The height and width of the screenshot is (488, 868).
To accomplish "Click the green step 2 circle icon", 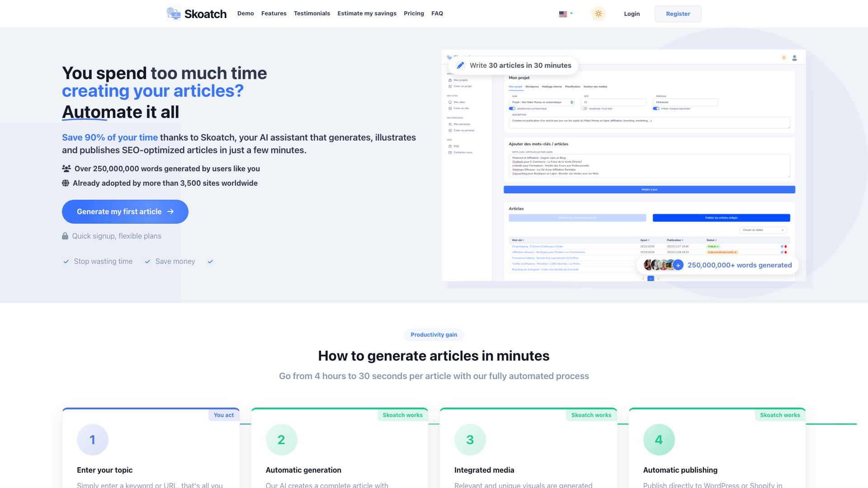I will tap(281, 440).
